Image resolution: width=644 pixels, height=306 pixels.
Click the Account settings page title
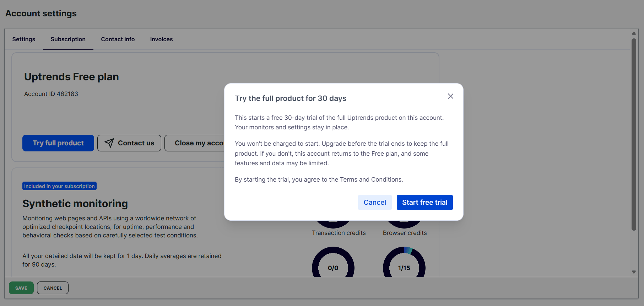click(41, 14)
